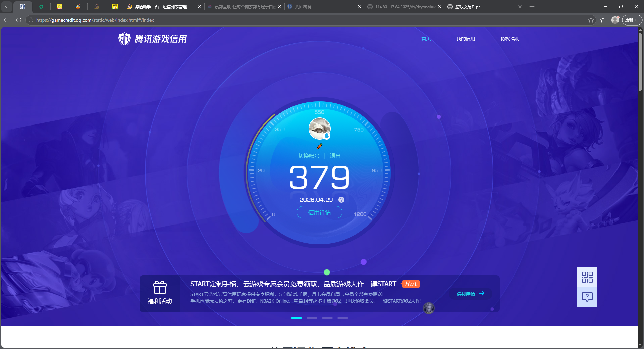The width and height of the screenshot is (644, 349).
Task: Bookmark this page with the star icon
Action: click(591, 20)
